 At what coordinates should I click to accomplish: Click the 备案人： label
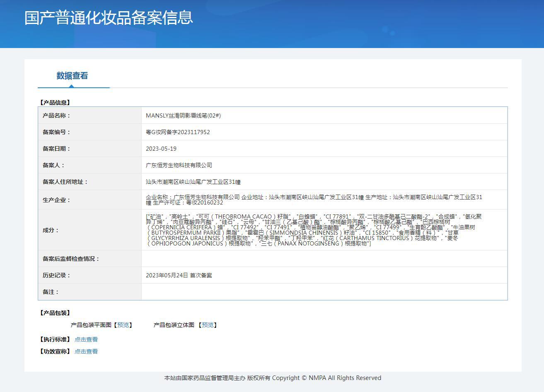pyautogui.click(x=53, y=165)
